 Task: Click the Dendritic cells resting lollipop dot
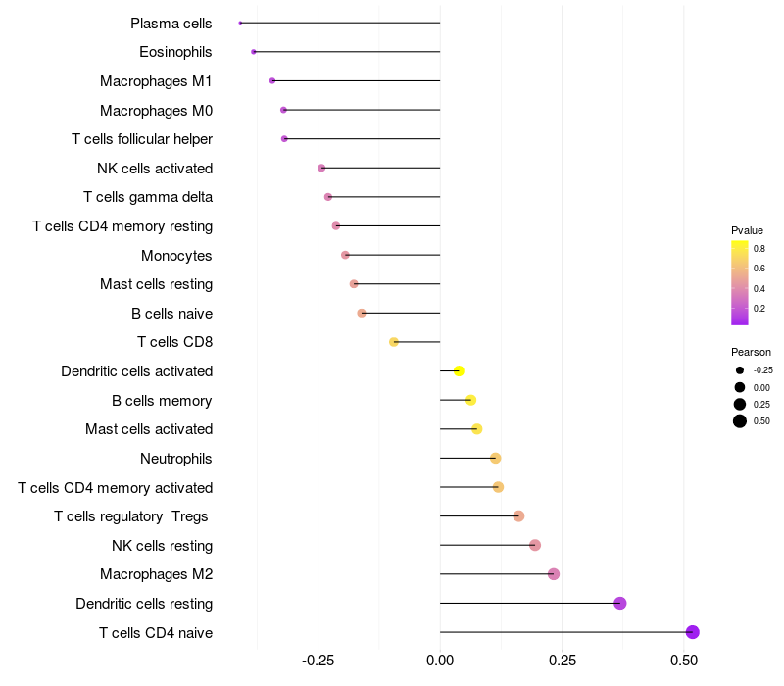point(620,603)
